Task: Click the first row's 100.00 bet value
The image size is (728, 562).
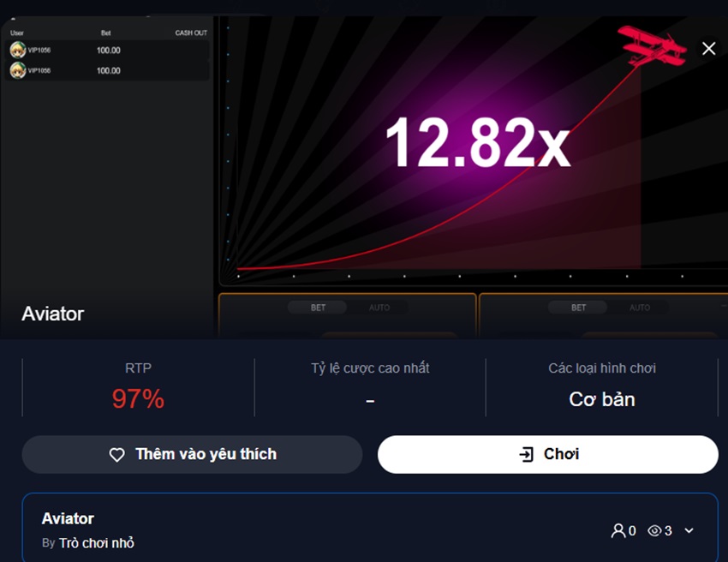Action: click(x=108, y=51)
